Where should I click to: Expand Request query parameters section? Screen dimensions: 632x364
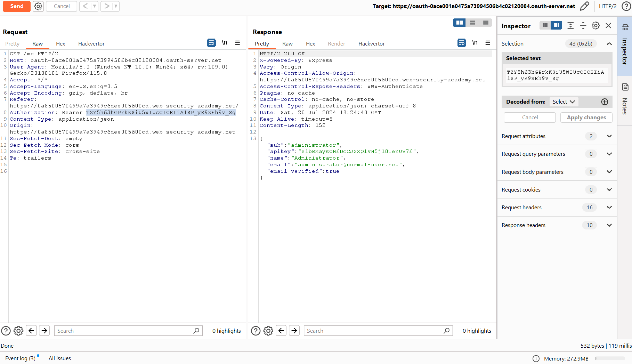609,154
